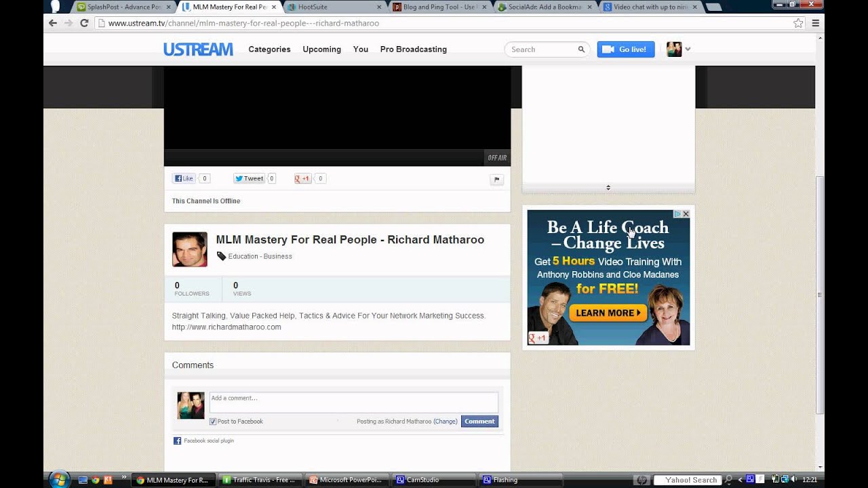Viewport: 868px width, 488px height.
Task: Open the Pro Broadcasting menu
Action: point(413,49)
